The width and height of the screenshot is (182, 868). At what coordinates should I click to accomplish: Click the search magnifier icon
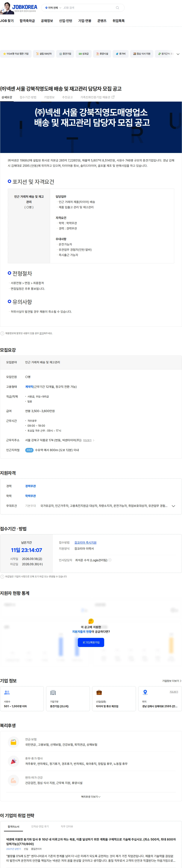[x=117, y=8]
